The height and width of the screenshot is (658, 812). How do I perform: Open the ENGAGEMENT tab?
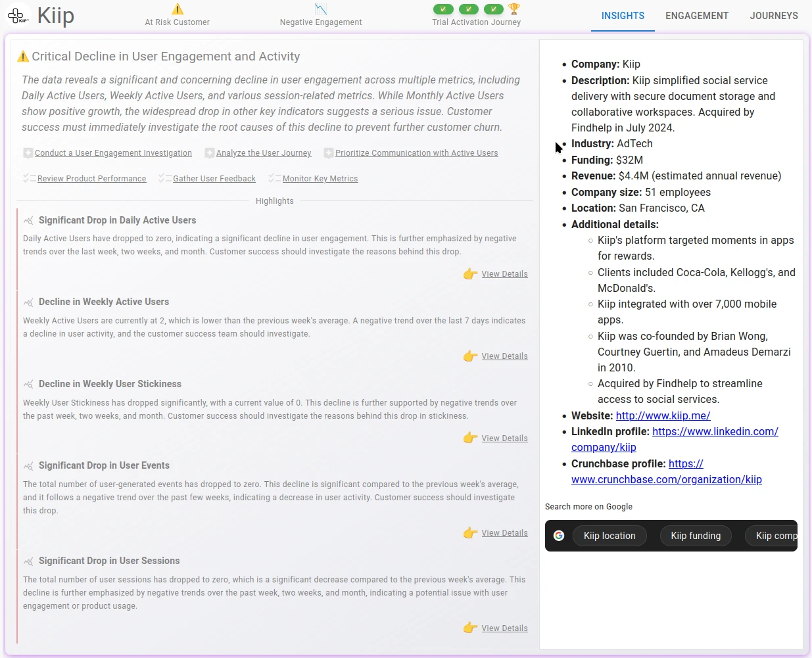(697, 16)
